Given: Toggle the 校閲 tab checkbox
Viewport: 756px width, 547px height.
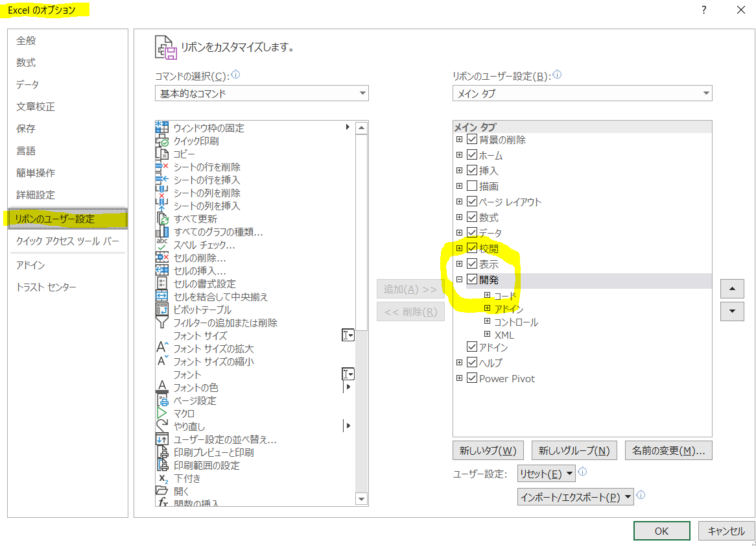Looking at the screenshot, I should [x=472, y=248].
